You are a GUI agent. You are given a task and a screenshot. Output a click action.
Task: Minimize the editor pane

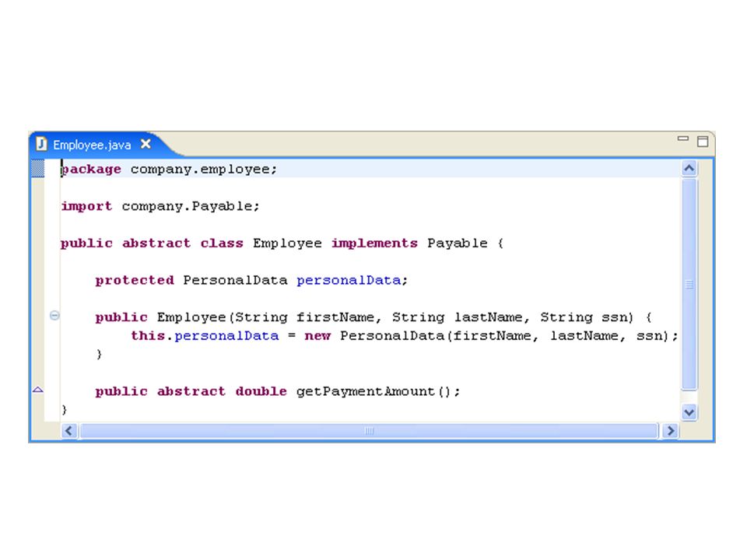click(683, 138)
